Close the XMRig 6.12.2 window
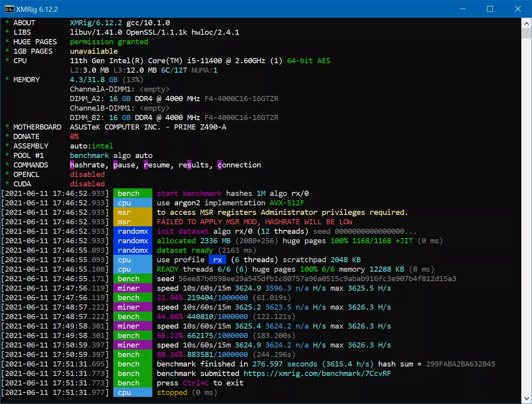The image size is (532, 404). (x=518, y=9)
